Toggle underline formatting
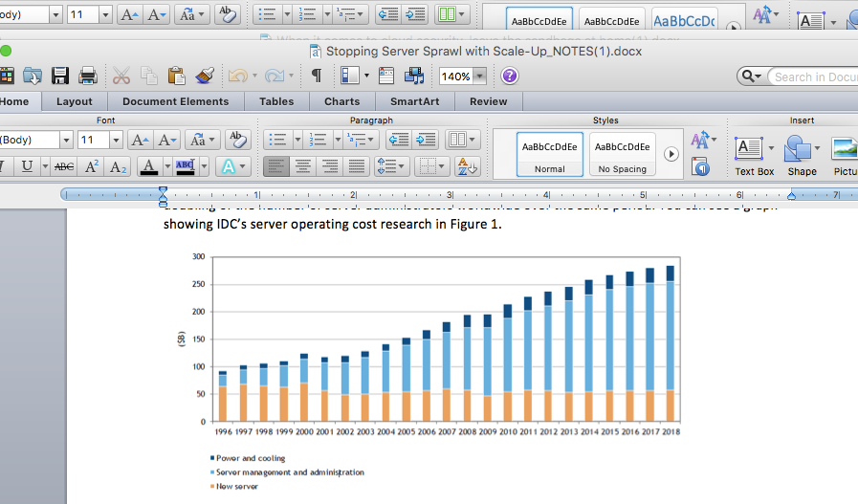Viewport: 858px width, 504px height. point(28,166)
